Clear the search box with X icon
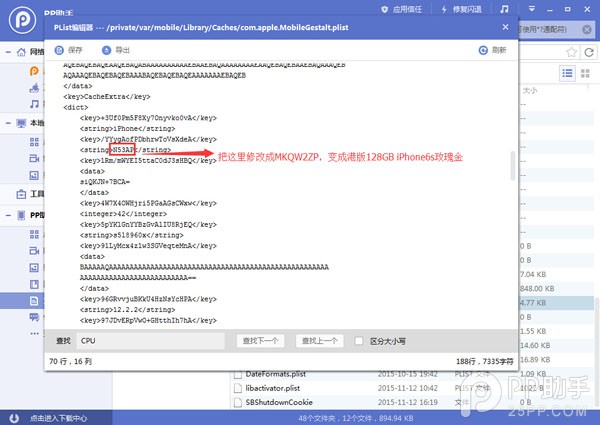This screenshot has width=600, height=425. 587,29
